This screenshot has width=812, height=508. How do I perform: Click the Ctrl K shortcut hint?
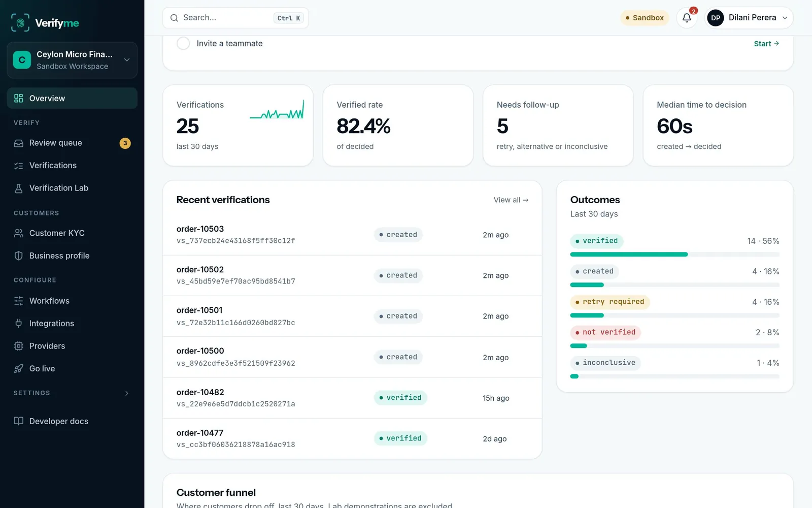pyautogui.click(x=289, y=18)
